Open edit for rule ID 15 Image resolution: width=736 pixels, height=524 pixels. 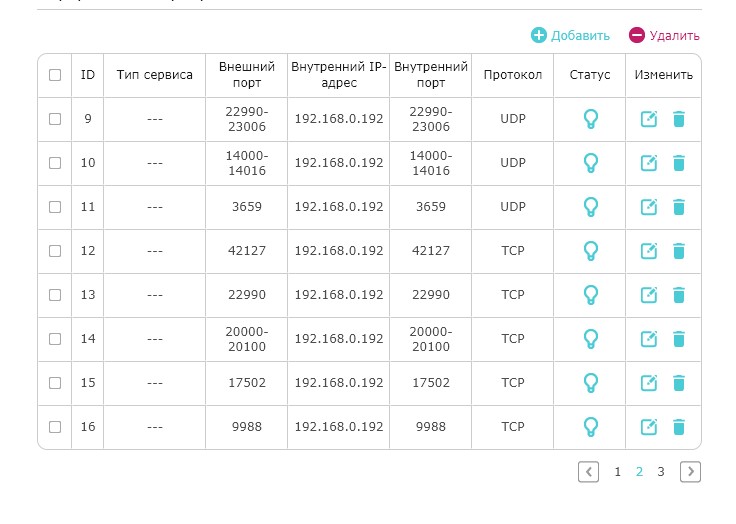tap(649, 383)
